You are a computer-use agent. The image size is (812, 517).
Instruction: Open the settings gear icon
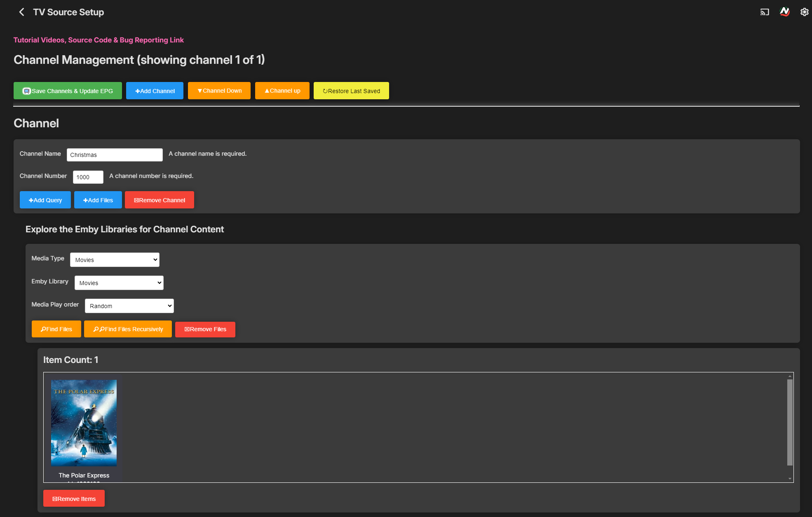[804, 12]
